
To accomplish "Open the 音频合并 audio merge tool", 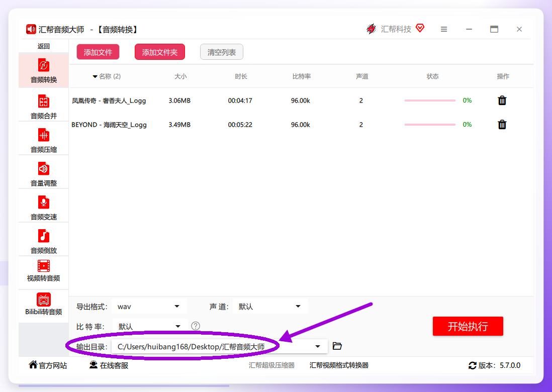I will [44, 107].
